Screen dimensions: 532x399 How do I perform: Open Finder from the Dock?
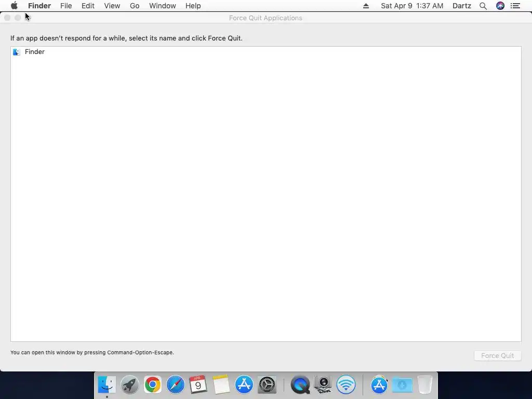pyautogui.click(x=107, y=385)
